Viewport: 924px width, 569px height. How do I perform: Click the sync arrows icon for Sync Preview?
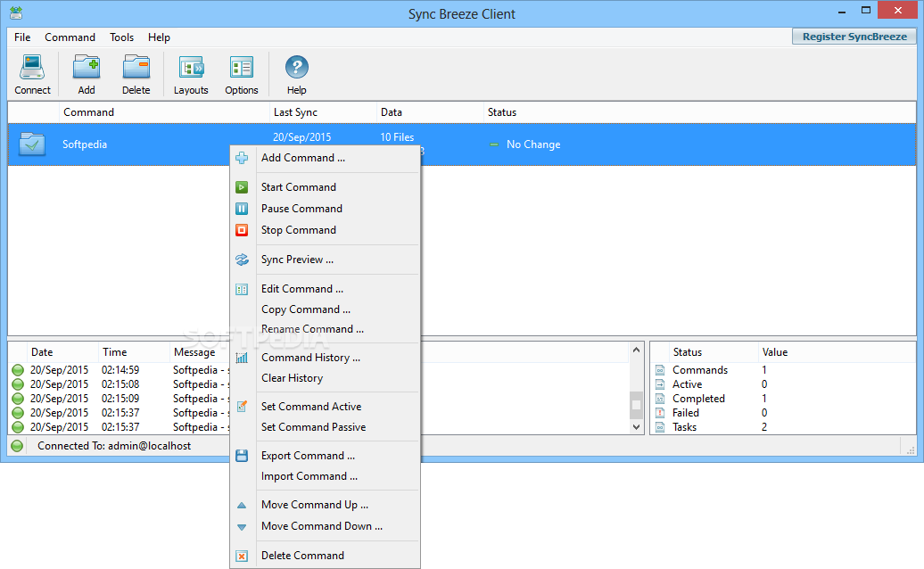pyautogui.click(x=242, y=260)
